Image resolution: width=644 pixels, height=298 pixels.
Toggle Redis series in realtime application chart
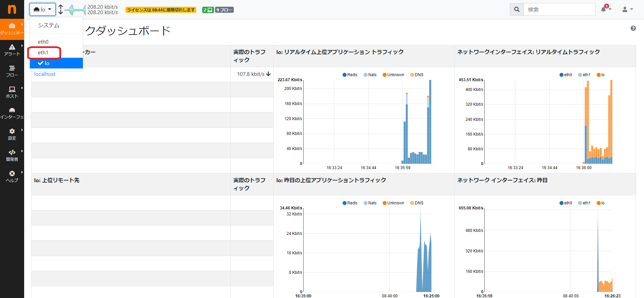point(350,75)
